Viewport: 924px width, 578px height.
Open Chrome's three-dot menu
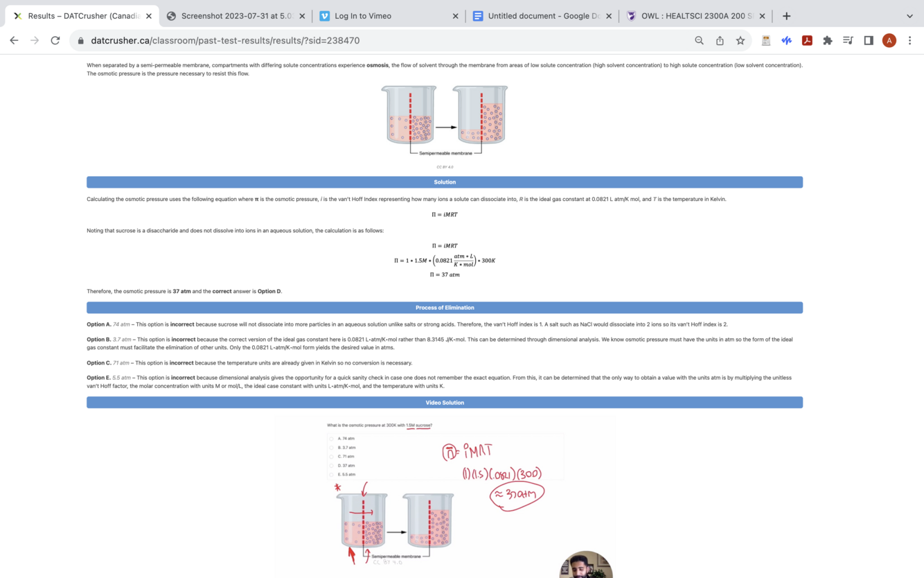(910, 41)
